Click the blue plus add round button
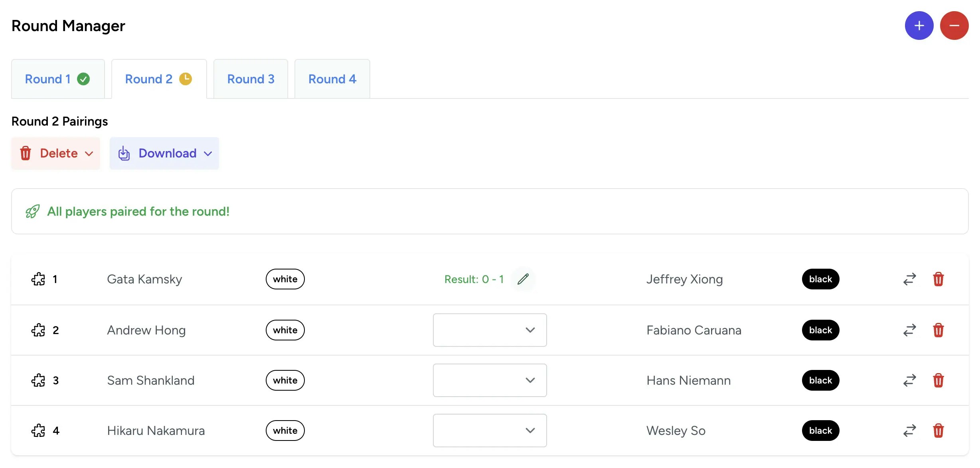 919,26
